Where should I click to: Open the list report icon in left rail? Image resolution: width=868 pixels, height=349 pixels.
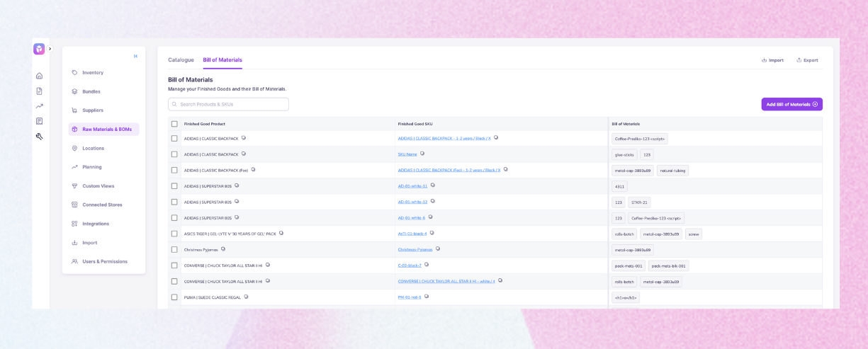(x=40, y=121)
